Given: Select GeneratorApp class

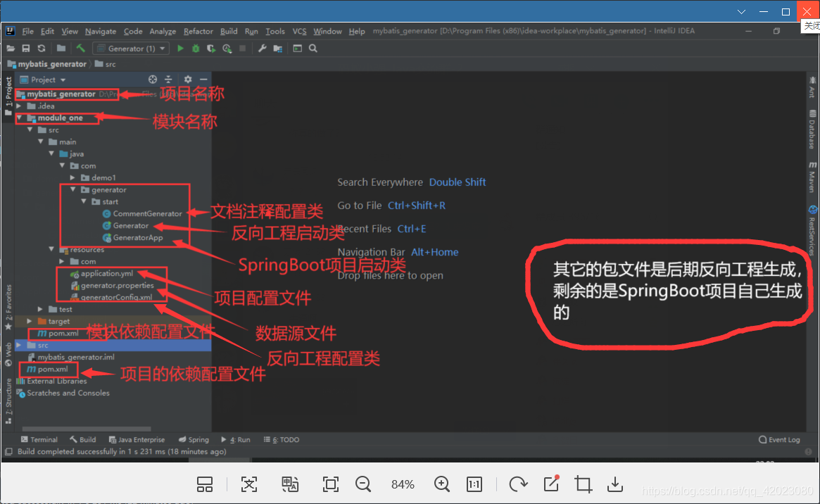Looking at the screenshot, I should coord(132,238).
